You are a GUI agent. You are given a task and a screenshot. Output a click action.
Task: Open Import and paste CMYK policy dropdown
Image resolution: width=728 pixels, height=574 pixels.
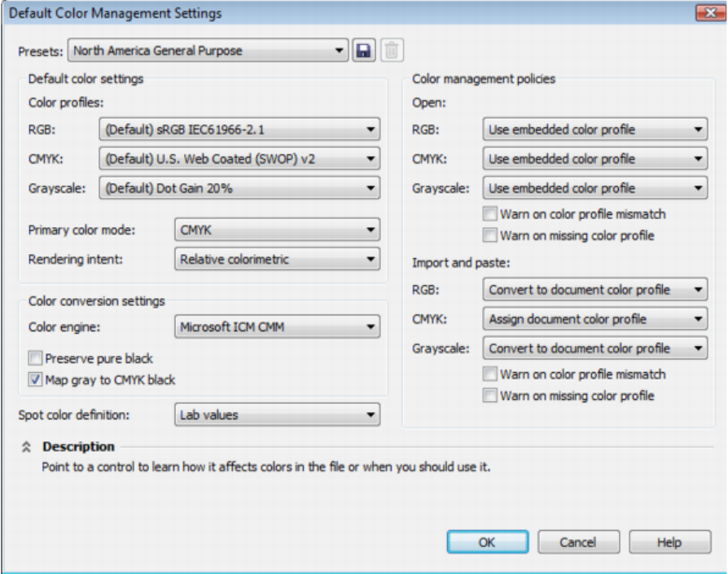pyautogui.click(x=594, y=319)
